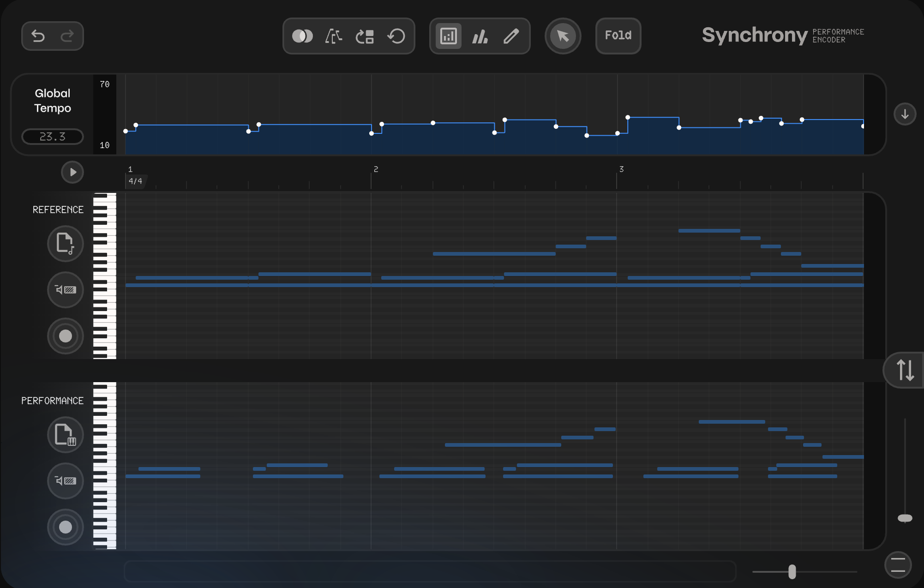Click the redo arrow button
Screen dimensions: 924x588
(x=67, y=36)
